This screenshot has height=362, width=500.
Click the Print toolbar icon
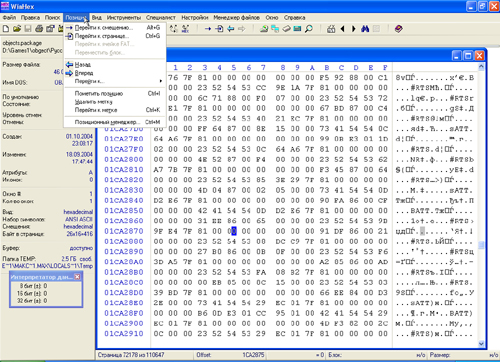(x=39, y=29)
